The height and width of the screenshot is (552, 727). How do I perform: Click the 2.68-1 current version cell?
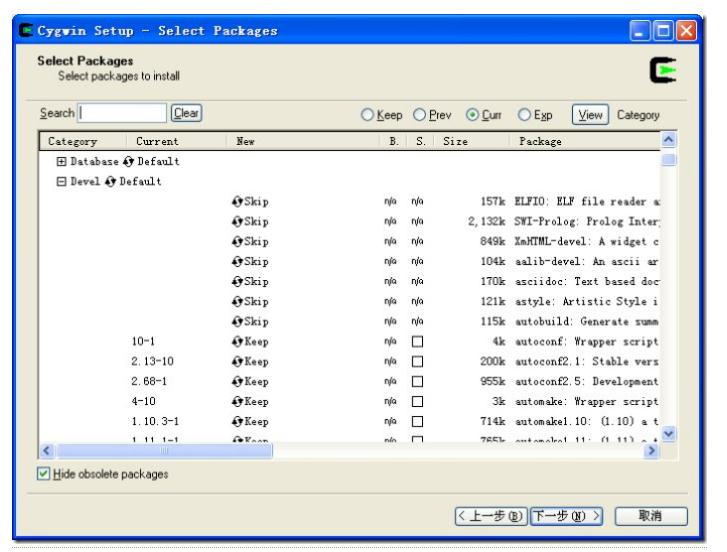[149, 381]
